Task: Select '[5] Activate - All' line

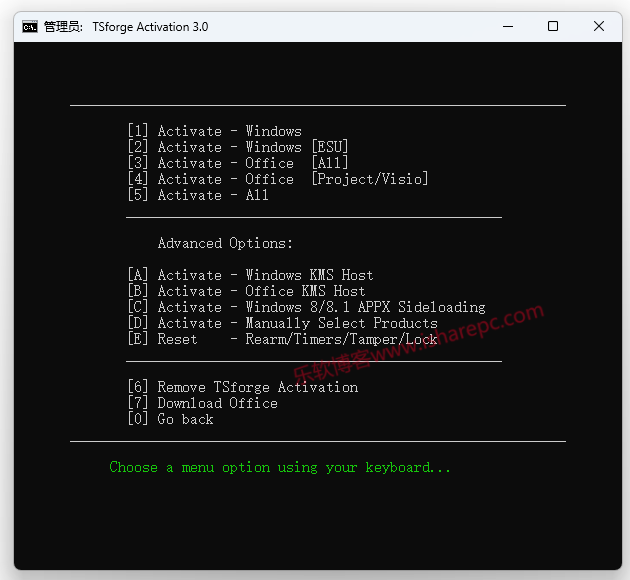Action: (x=198, y=195)
